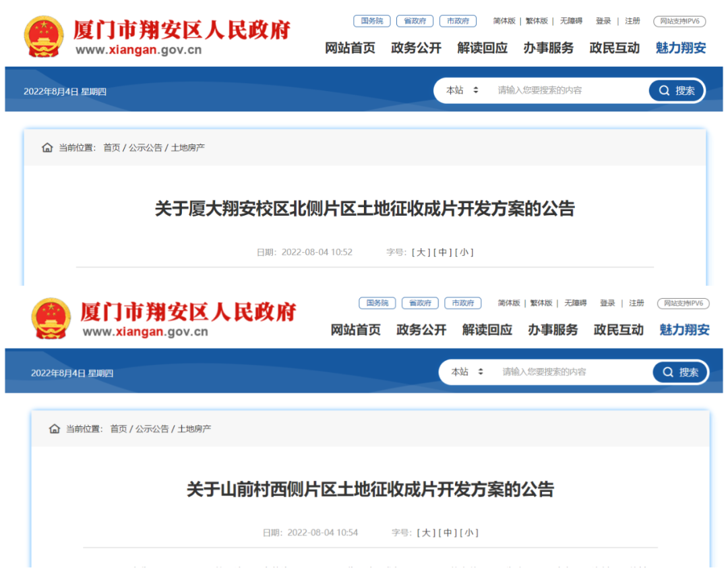Click the national emblem logo in the upper header
728x572 pixels.
pos(44,36)
